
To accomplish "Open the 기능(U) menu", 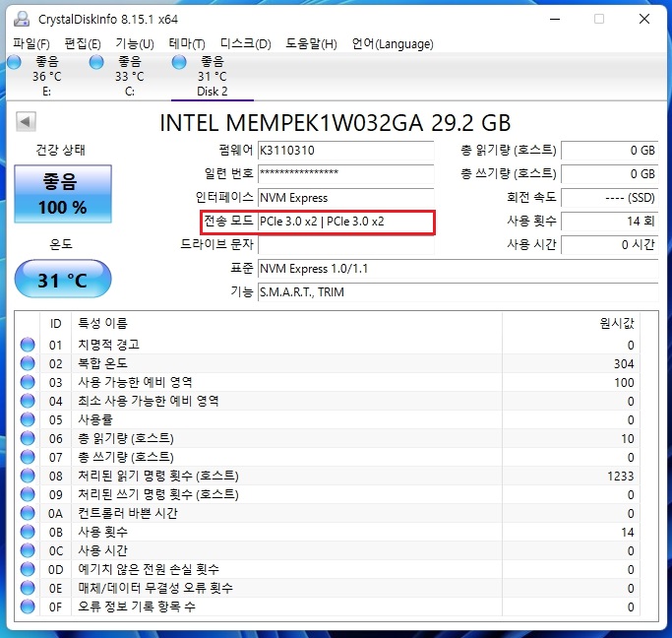I will pos(135,43).
